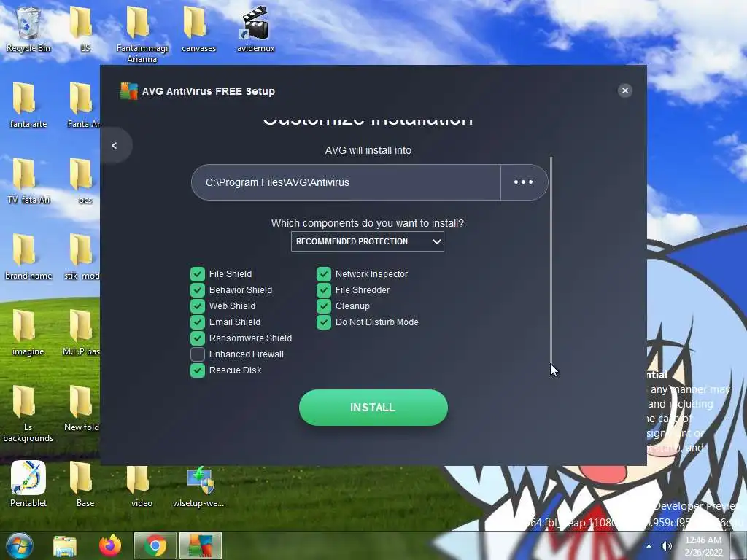Viewport: 747px width, 560px height.
Task: Uncheck the Network Inspector component
Action: tap(324, 274)
